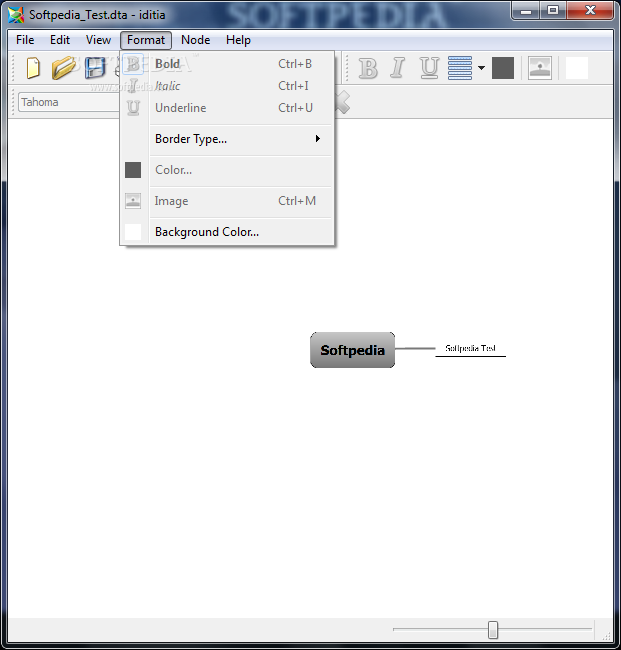Close the open Format menu
621x650 pixels.
146,40
